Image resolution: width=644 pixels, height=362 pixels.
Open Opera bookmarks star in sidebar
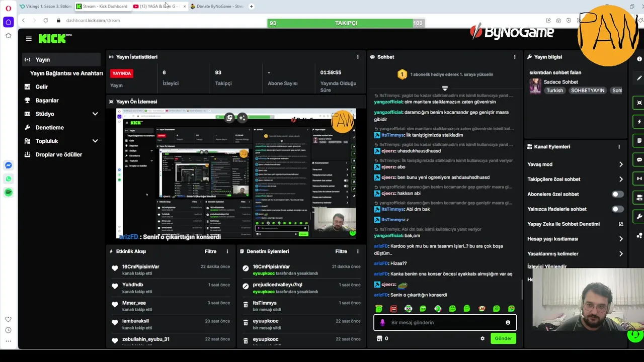tap(9, 36)
